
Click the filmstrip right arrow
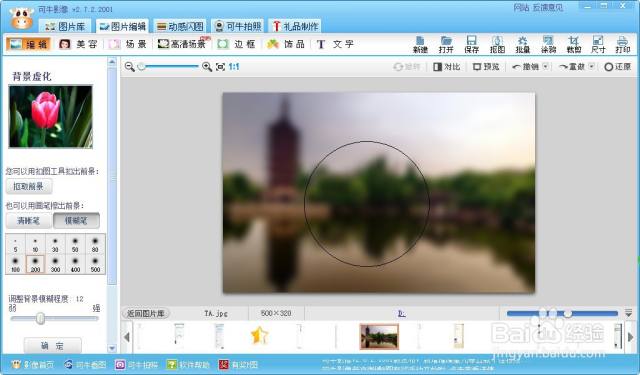630,337
